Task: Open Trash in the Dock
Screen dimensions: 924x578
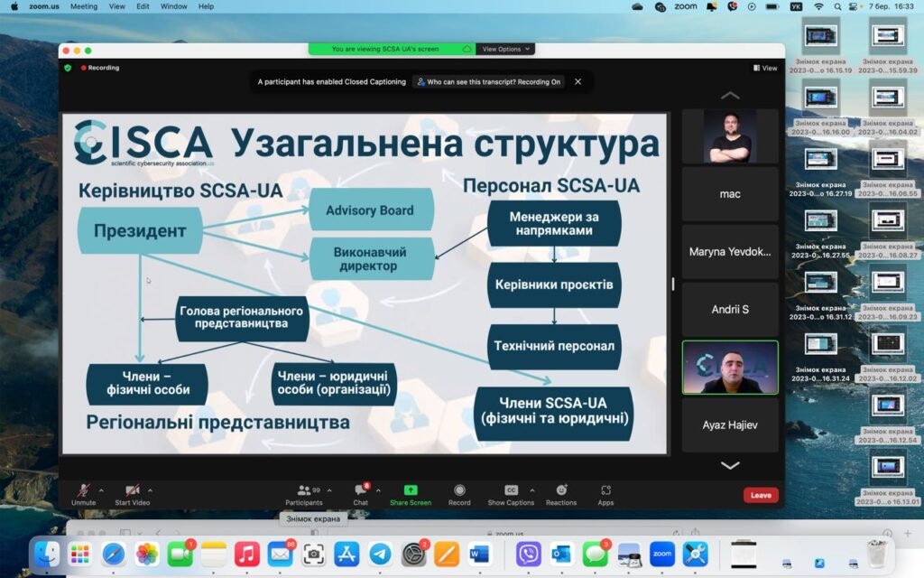Action: click(x=877, y=554)
